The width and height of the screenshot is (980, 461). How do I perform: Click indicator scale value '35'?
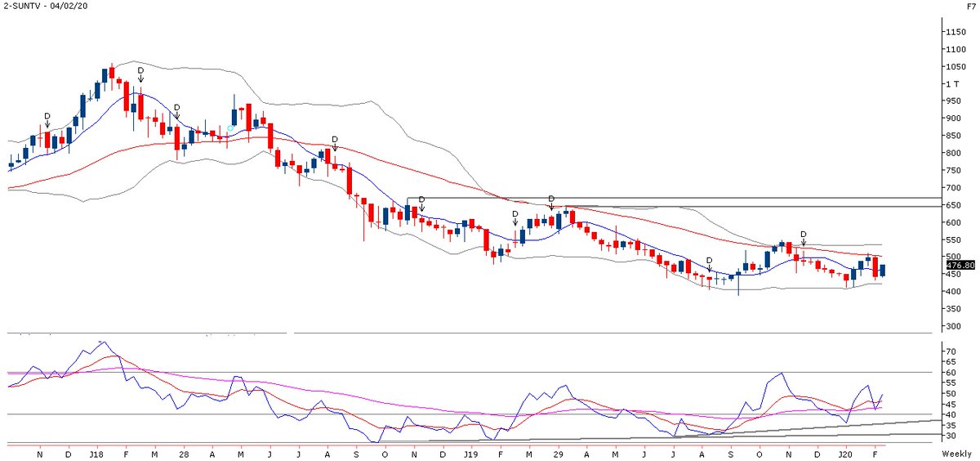(951, 425)
